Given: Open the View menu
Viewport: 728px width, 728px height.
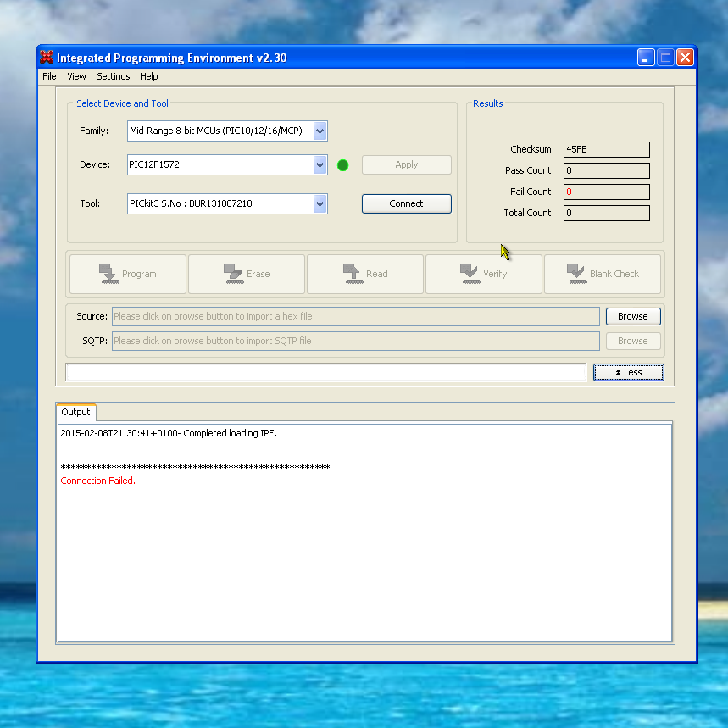Looking at the screenshot, I should pyautogui.click(x=76, y=76).
